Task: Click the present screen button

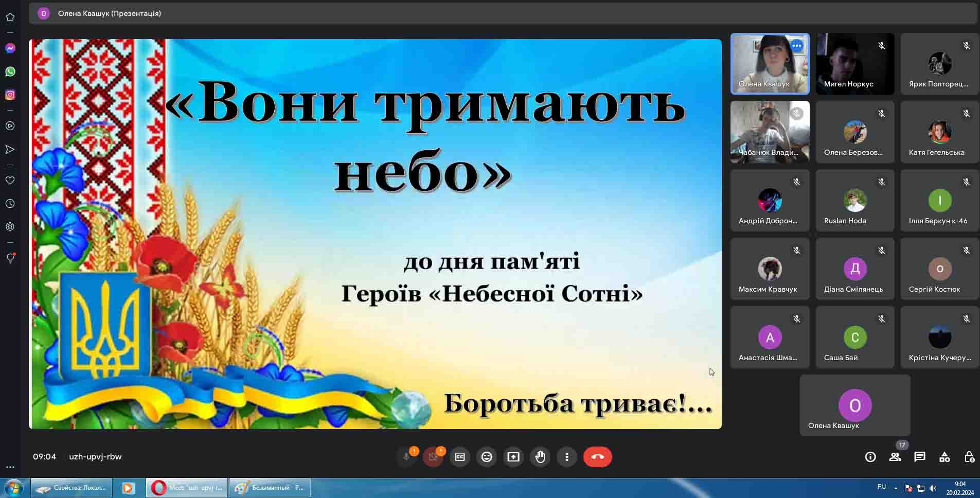Action: pos(513,457)
